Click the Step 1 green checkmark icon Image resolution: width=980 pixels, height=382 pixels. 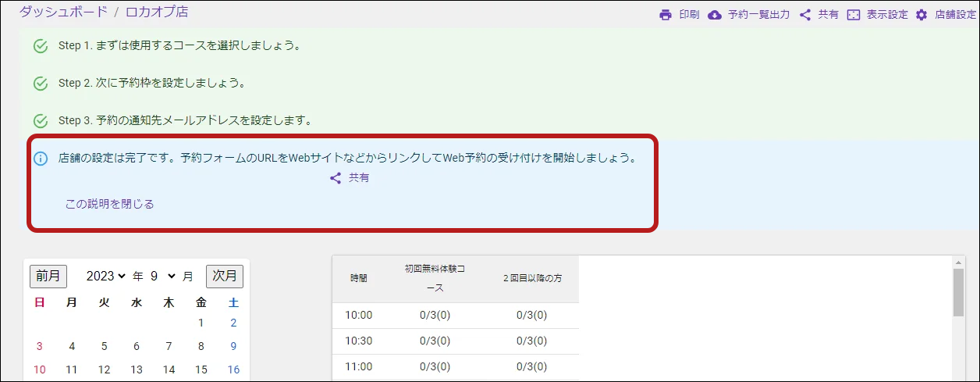pos(41,46)
